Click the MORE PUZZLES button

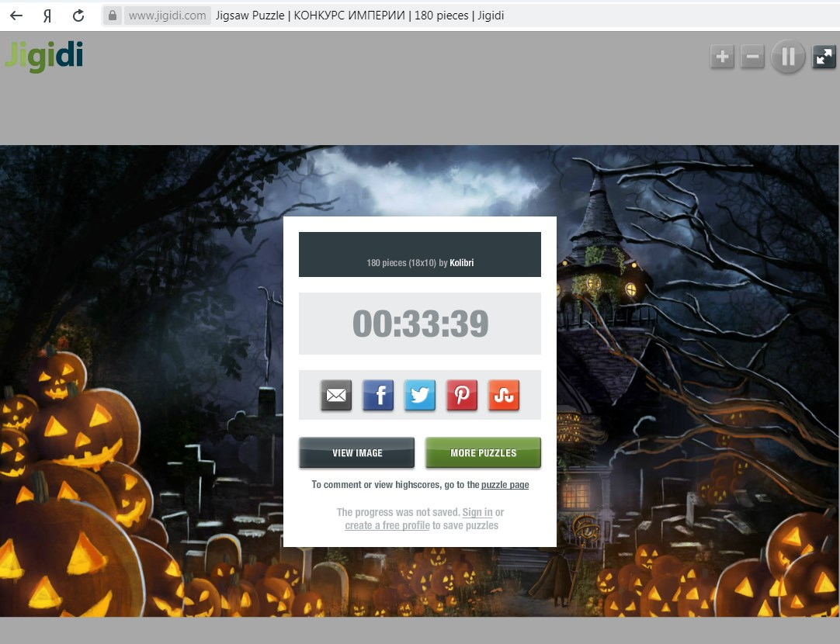[483, 453]
